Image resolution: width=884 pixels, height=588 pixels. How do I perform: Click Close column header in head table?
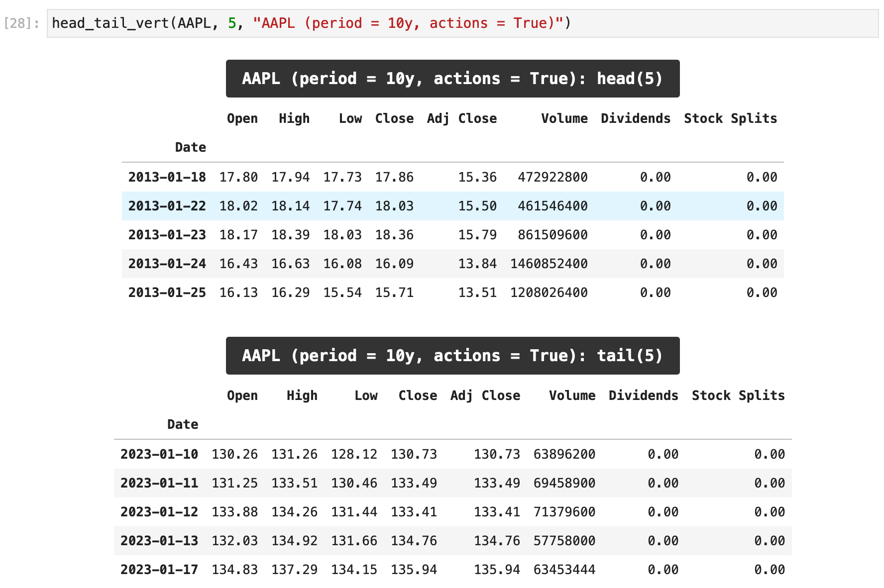click(x=394, y=118)
